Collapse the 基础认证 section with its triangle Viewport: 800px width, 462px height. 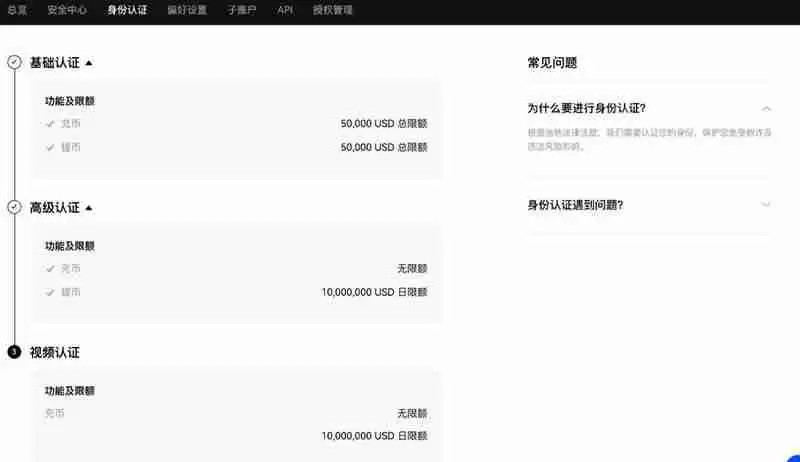tap(89, 63)
